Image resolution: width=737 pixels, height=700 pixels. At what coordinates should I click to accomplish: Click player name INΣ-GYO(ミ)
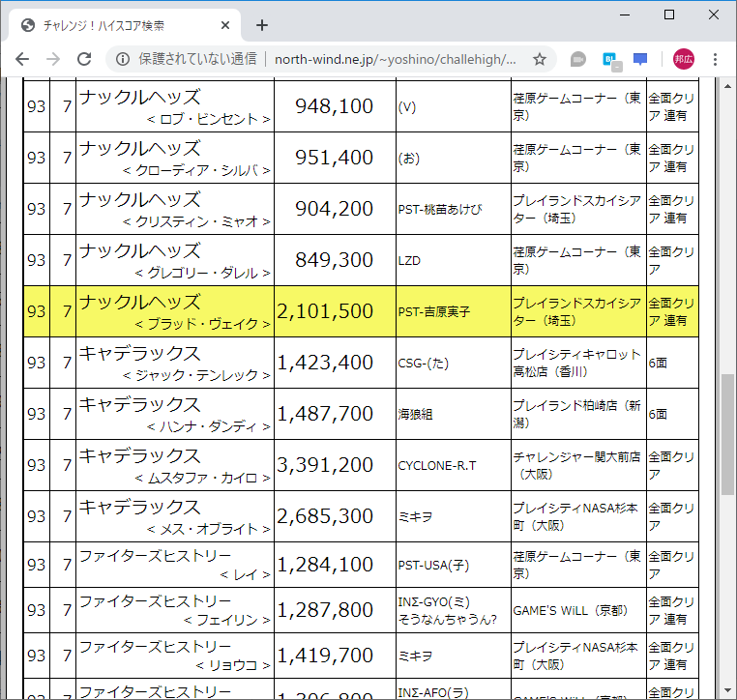[434, 601]
